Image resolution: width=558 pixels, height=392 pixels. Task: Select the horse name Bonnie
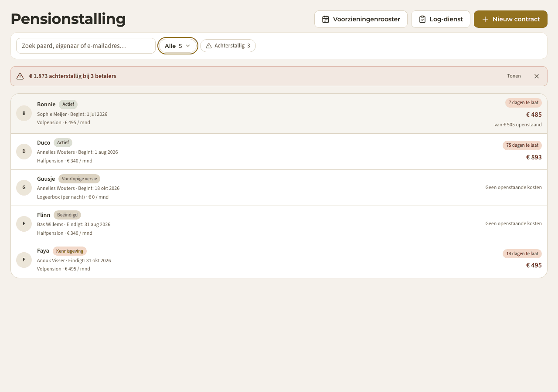[46, 105]
